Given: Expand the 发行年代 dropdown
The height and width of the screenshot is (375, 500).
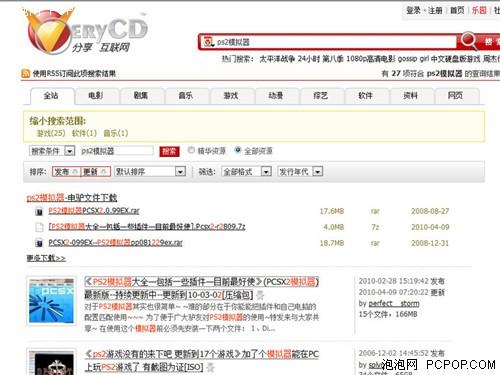Looking at the screenshot, I should pyautogui.click(x=300, y=172).
